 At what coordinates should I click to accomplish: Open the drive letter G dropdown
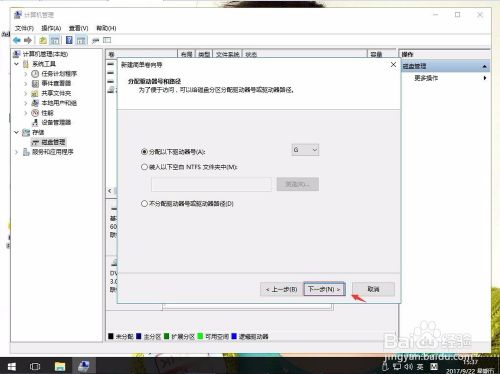click(305, 150)
